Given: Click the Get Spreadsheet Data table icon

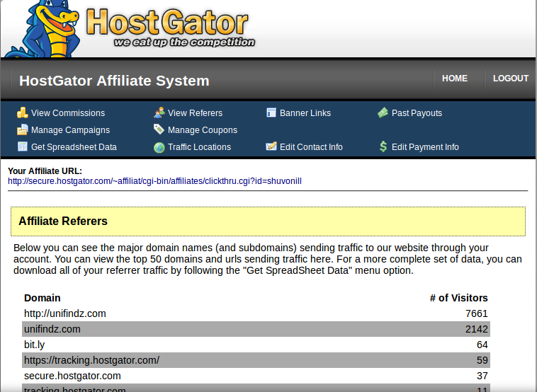Looking at the screenshot, I should click(23, 146).
